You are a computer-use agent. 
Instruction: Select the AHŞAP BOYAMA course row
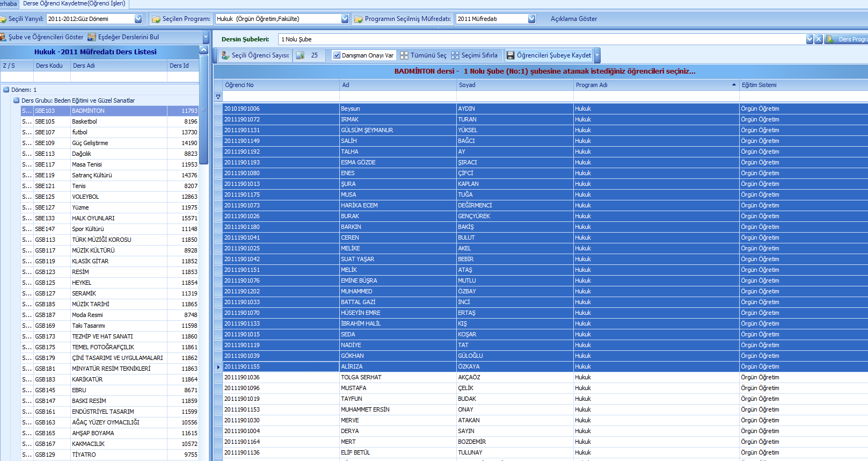point(110,433)
